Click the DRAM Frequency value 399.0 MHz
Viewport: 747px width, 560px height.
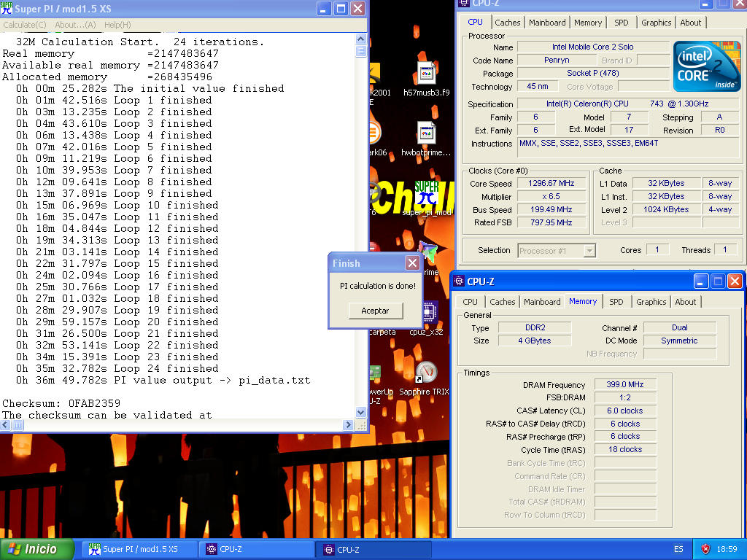(x=625, y=384)
